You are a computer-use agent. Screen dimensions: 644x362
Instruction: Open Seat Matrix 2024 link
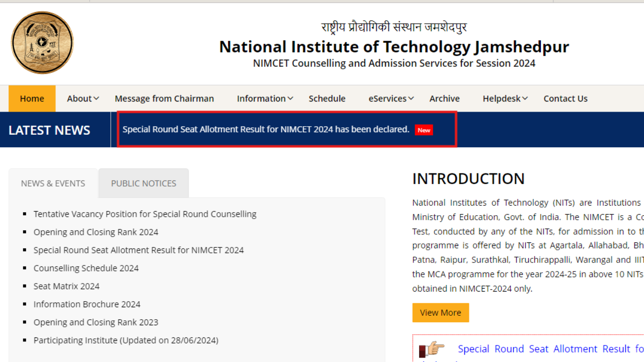click(66, 287)
